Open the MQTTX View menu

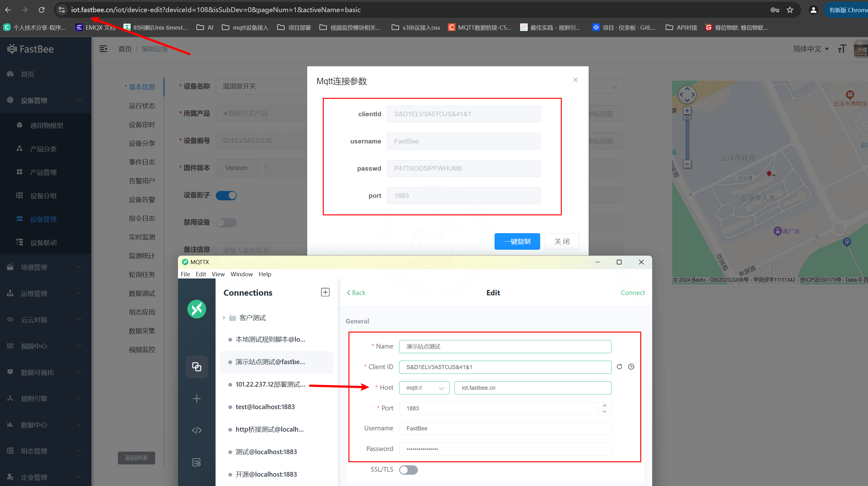[x=218, y=274]
